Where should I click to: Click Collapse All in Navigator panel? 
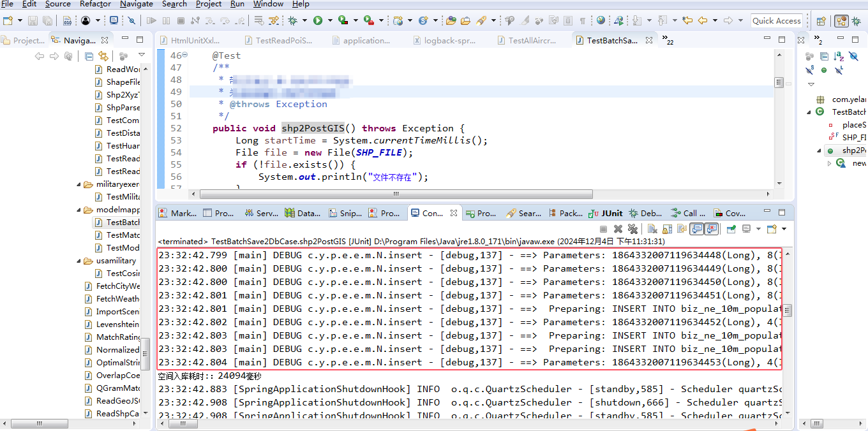[x=89, y=56]
